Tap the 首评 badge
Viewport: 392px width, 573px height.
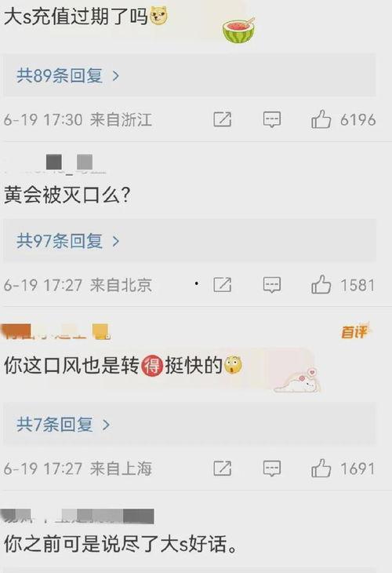click(354, 331)
